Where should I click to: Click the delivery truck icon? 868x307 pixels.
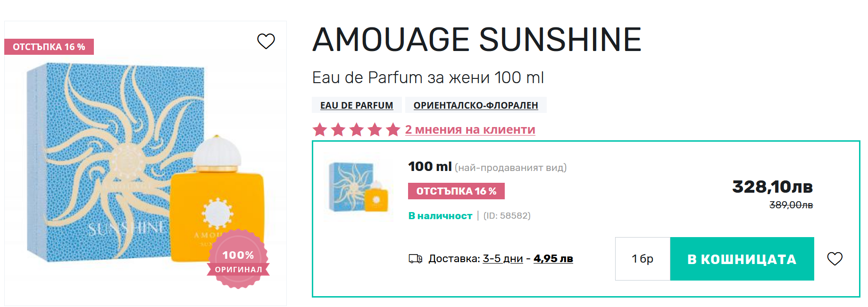tap(415, 259)
